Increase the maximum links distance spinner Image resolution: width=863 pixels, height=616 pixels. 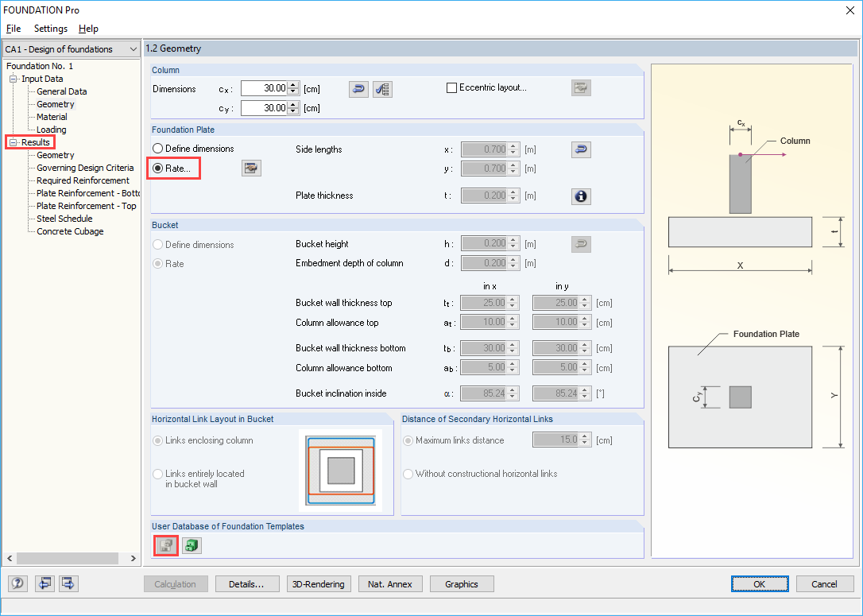[x=585, y=436]
